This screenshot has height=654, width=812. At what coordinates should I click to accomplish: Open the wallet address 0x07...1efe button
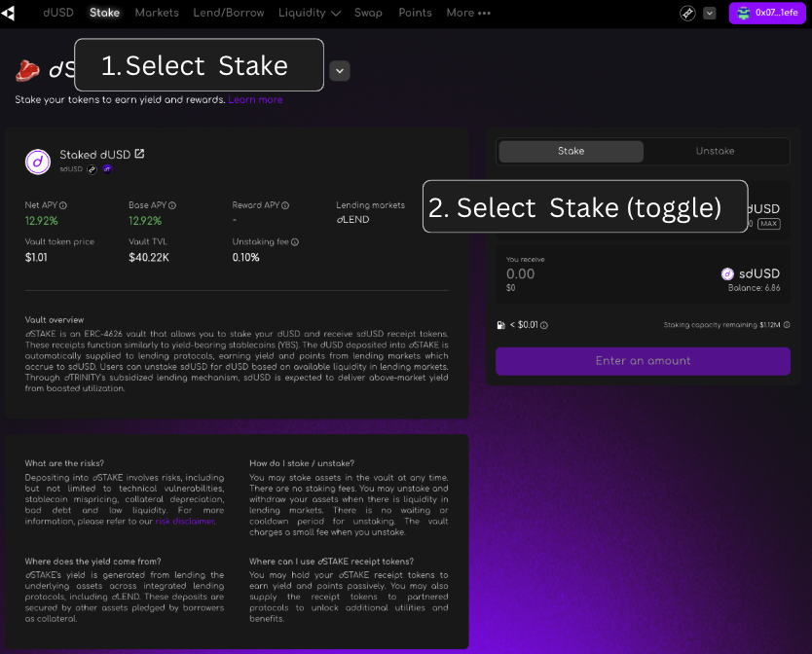pos(767,14)
